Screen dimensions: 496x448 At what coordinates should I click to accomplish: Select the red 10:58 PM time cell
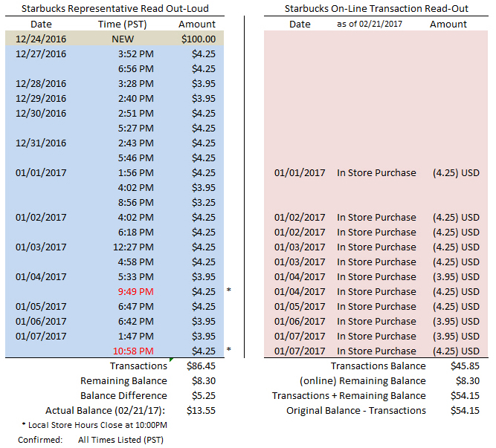[135, 351]
